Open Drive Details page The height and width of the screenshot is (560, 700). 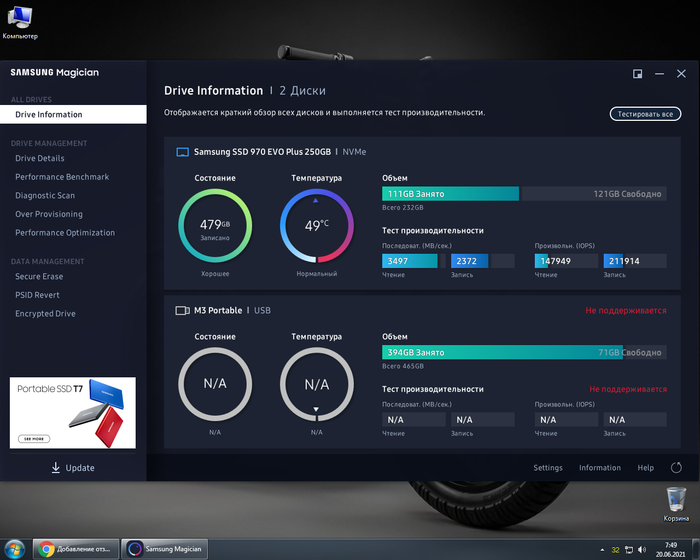(x=40, y=158)
